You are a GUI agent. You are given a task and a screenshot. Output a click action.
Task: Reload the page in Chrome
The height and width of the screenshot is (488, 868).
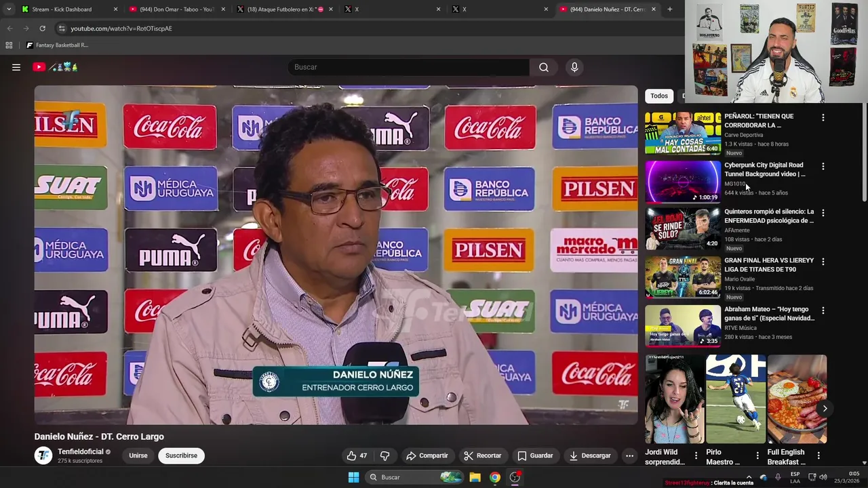pyautogui.click(x=42, y=28)
